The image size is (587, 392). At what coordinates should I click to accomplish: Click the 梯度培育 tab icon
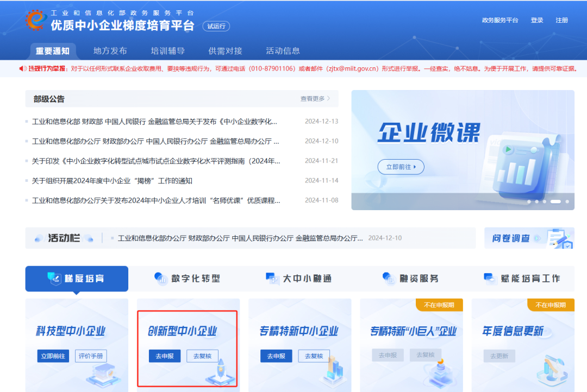54,279
